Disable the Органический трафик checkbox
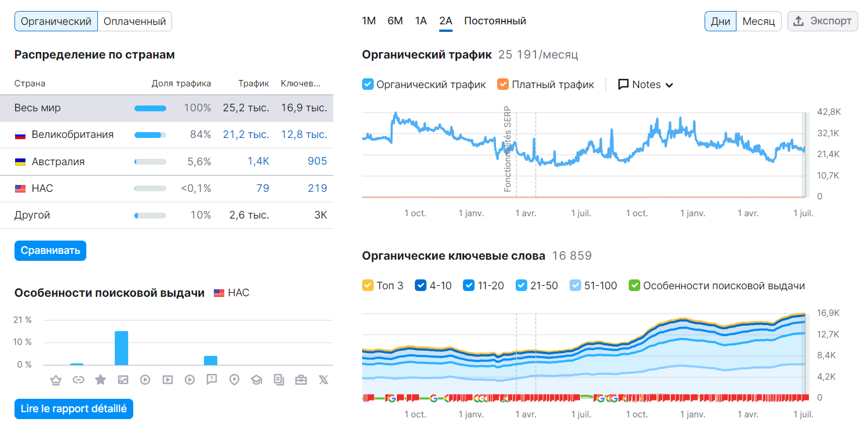Viewport: 868px width, 422px height. [x=367, y=84]
